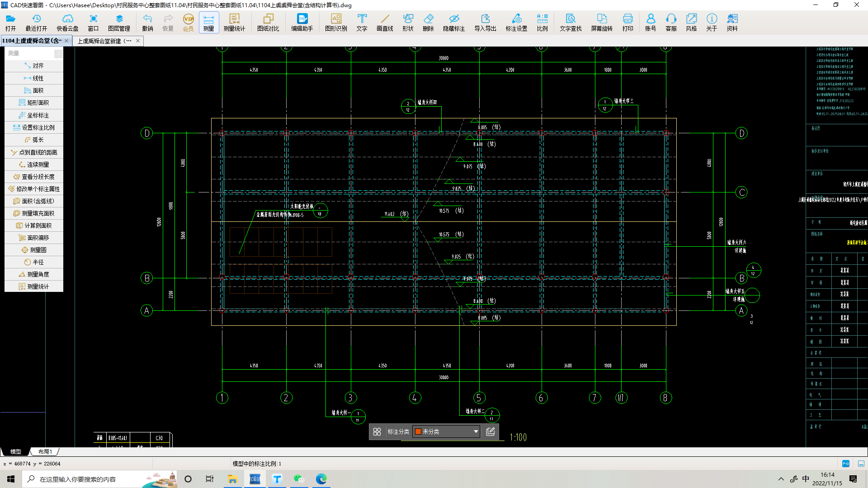The image size is (868, 488).
Task: Open the 标注分类 grid icon
Action: coord(377,432)
